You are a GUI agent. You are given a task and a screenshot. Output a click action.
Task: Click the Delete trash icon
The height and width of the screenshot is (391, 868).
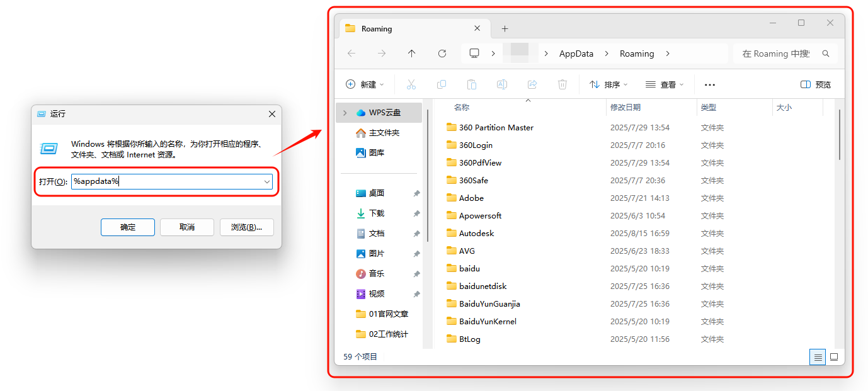tap(562, 84)
